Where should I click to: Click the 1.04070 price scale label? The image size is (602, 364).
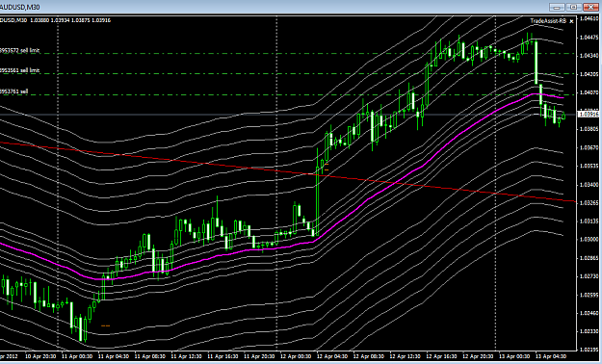(589, 92)
